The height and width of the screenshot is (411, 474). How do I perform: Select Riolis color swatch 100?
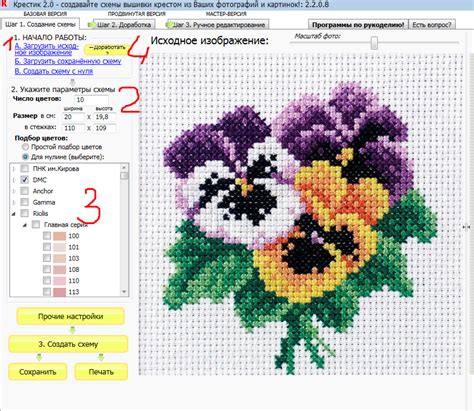60,236
